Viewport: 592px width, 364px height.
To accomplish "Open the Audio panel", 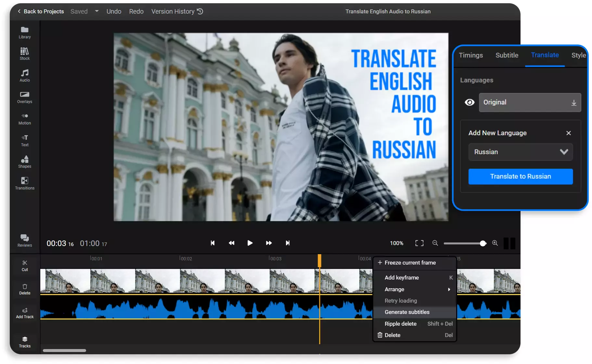I will point(24,75).
